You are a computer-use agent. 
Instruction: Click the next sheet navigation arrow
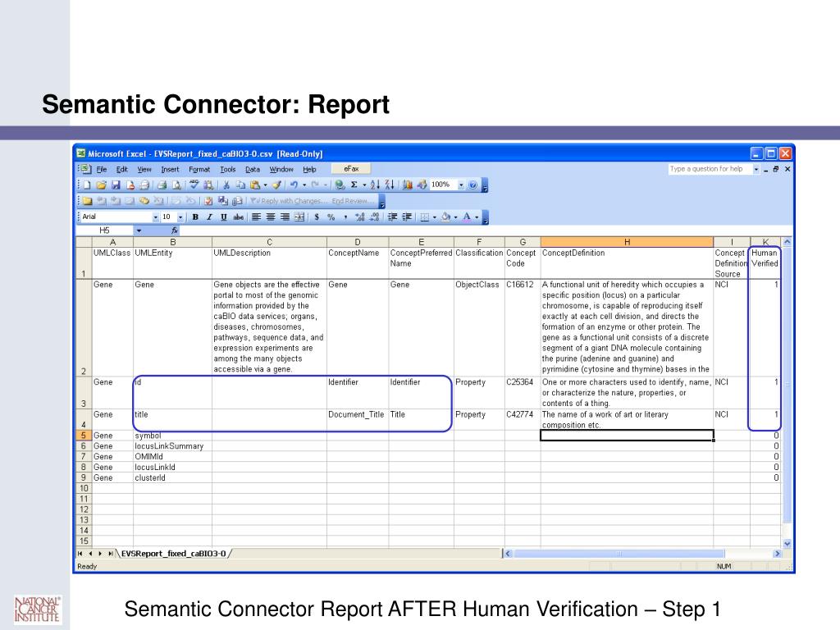(x=99, y=554)
